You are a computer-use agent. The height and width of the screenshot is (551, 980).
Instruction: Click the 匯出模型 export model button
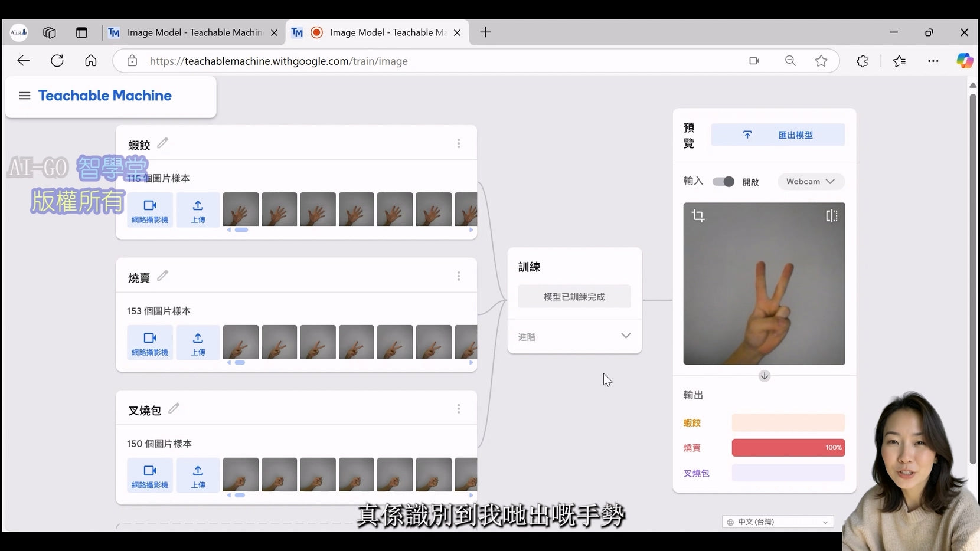pos(778,135)
